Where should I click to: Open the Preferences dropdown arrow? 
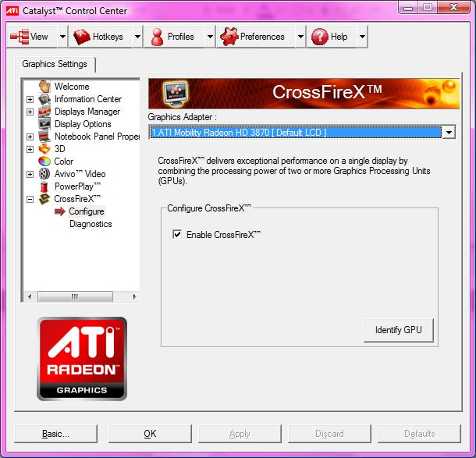(x=300, y=37)
